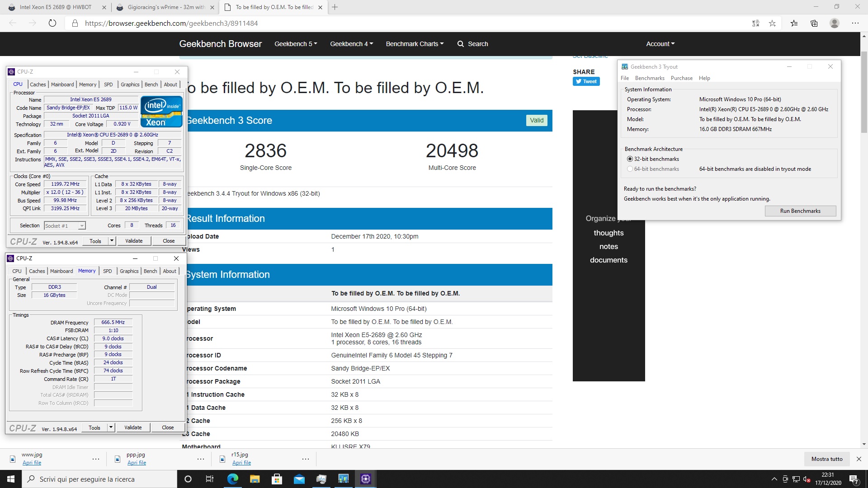Close the downloads bar with X
The height and width of the screenshot is (488, 868).
[859, 459]
